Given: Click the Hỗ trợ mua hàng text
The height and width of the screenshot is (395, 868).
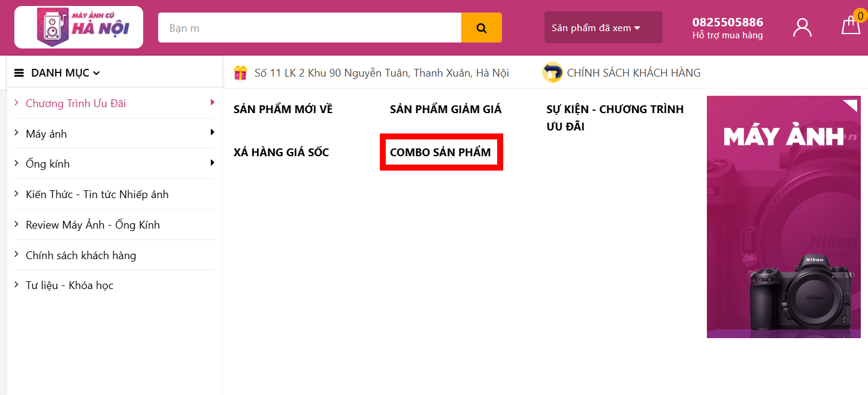Looking at the screenshot, I should (x=728, y=35).
